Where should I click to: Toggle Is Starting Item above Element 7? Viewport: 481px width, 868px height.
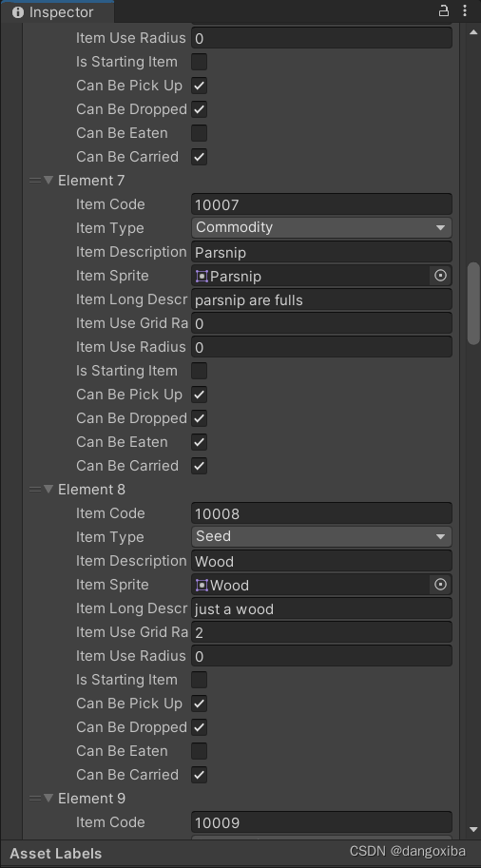pyautogui.click(x=200, y=62)
